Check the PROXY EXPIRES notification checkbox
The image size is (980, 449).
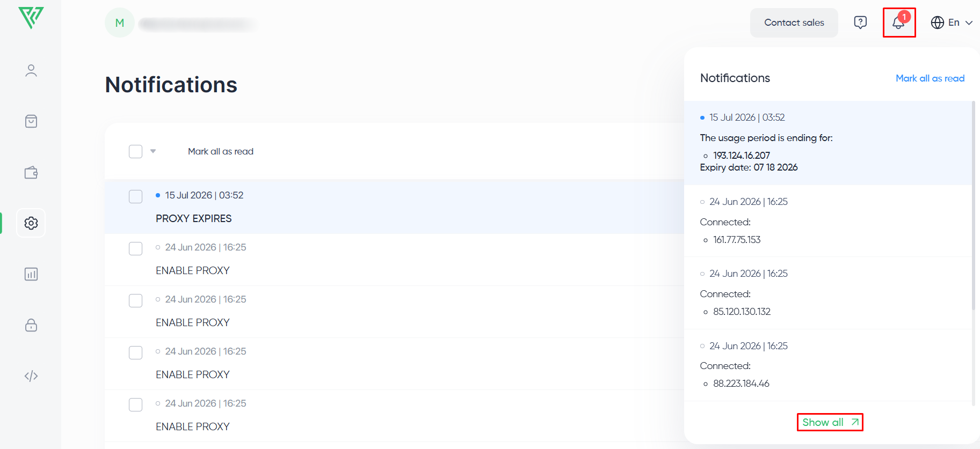coord(135,196)
